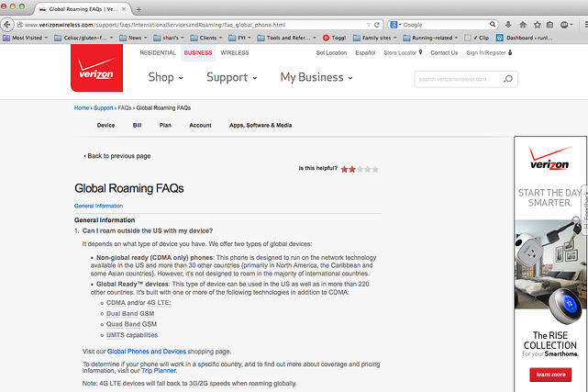Open the Tools and Refer... bookmarks folder
The image size is (588, 392).
point(287,38)
